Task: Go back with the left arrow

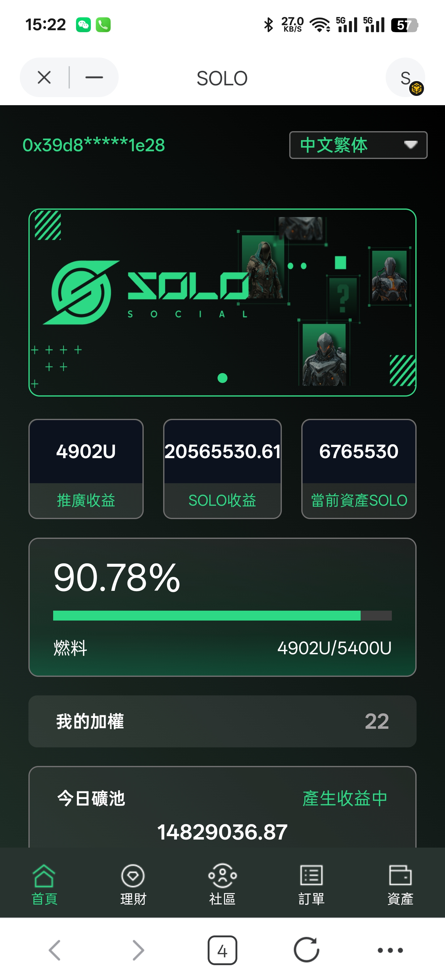Action: click(x=55, y=950)
